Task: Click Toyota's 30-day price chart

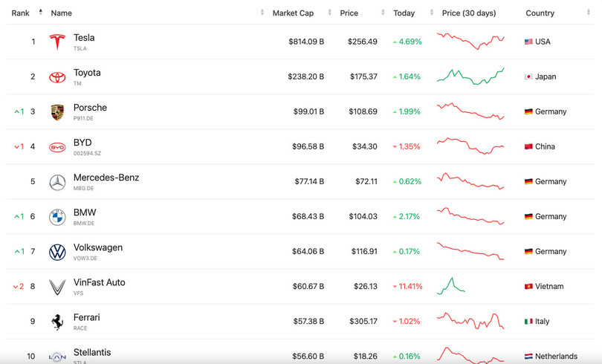Action: 470,77
